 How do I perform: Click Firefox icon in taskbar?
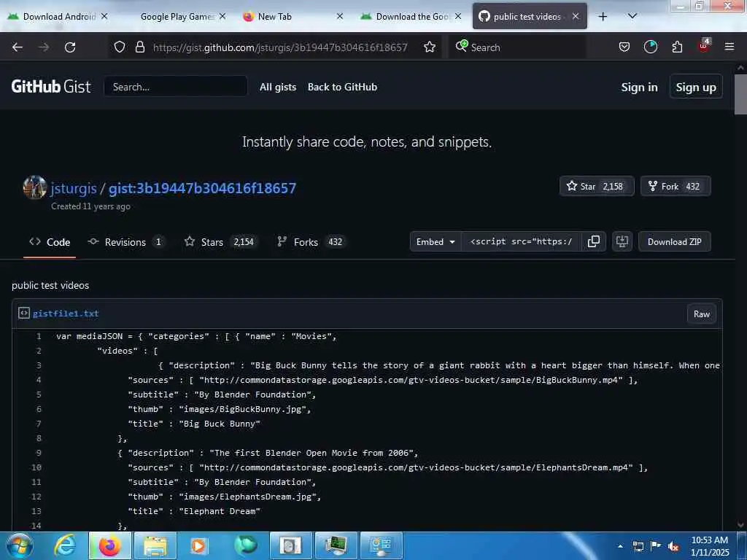109,546
